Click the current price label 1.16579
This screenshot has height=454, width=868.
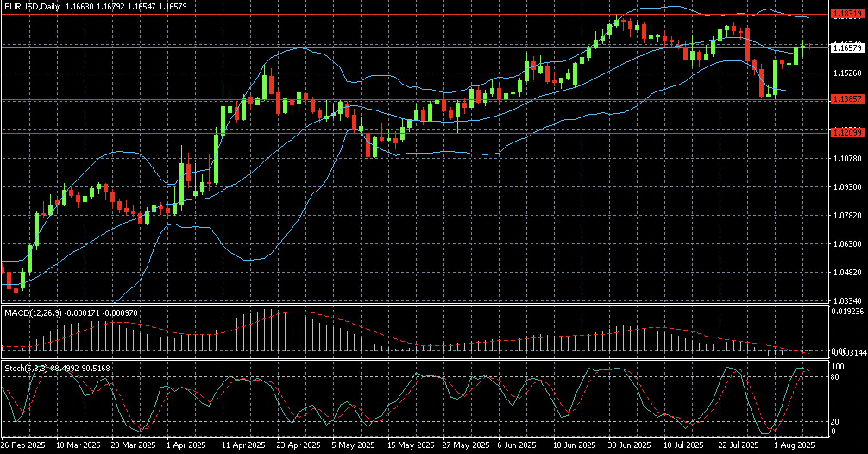click(x=848, y=48)
